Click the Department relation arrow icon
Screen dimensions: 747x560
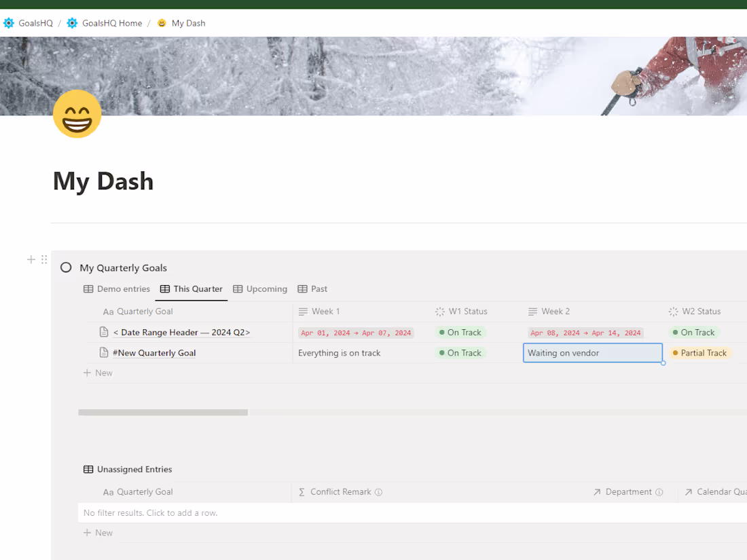click(597, 492)
